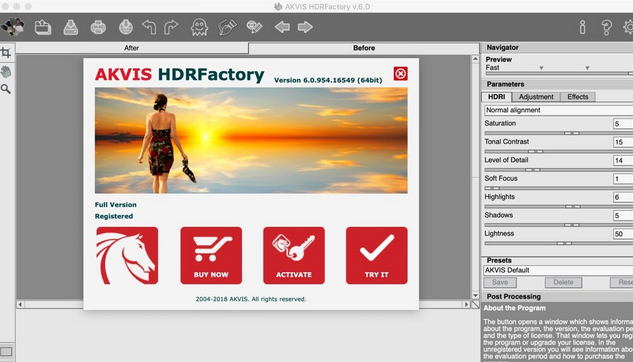The height and width of the screenshot is (362, 633).
Task: Click the Soft Focus value field
Action: pyautogui.click(x=623, y=179)
